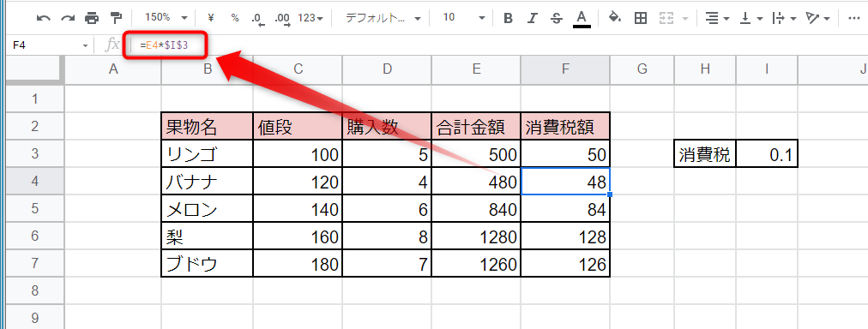Click the cell バナナ
The image size is (868, 329).
tap(207, 182)
